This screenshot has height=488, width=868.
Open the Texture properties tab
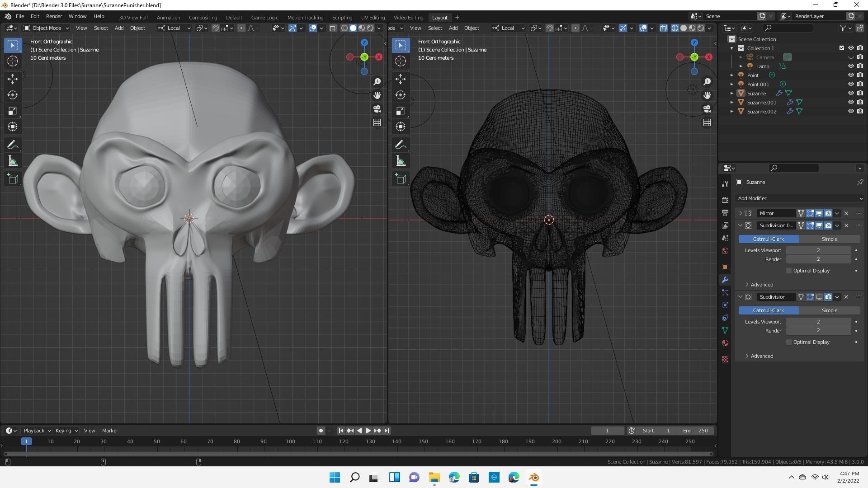coord(725,359)
